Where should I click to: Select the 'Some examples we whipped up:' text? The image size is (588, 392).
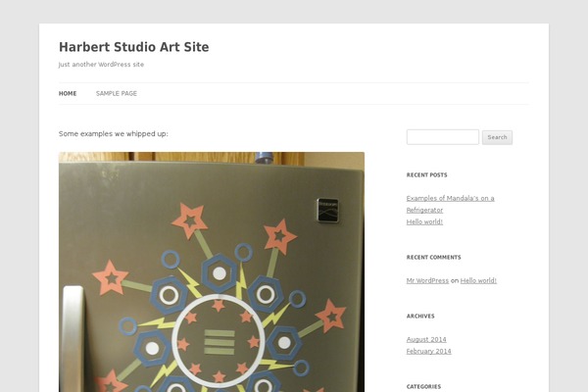(x=114, y=133)
